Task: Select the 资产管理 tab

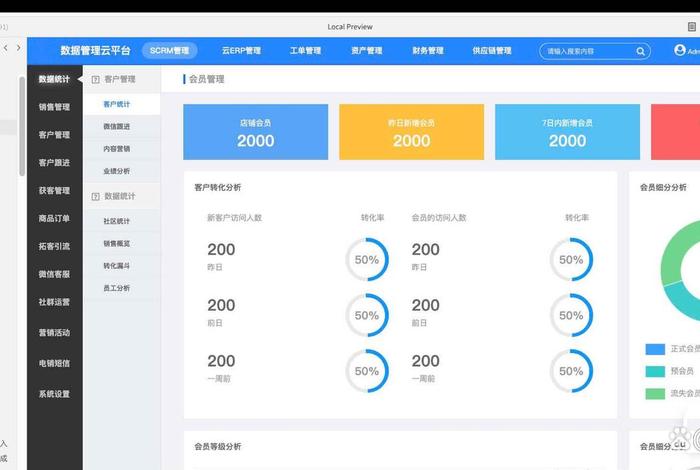Action: coord(367,50)
